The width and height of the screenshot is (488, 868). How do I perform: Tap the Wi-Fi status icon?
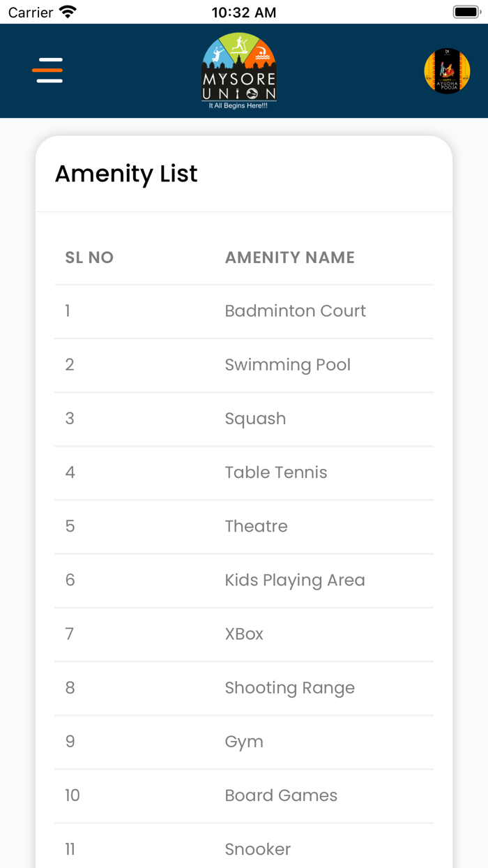[68, 12]
